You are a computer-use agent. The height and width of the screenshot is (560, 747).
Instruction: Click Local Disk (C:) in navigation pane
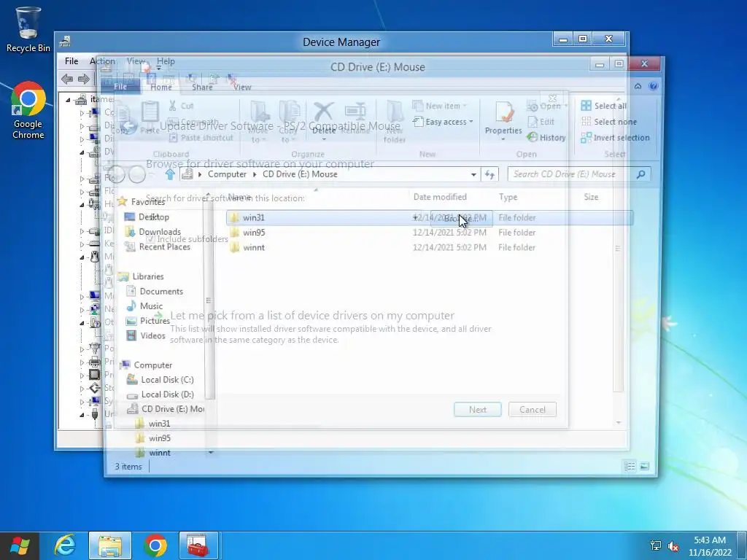[167, 379]
